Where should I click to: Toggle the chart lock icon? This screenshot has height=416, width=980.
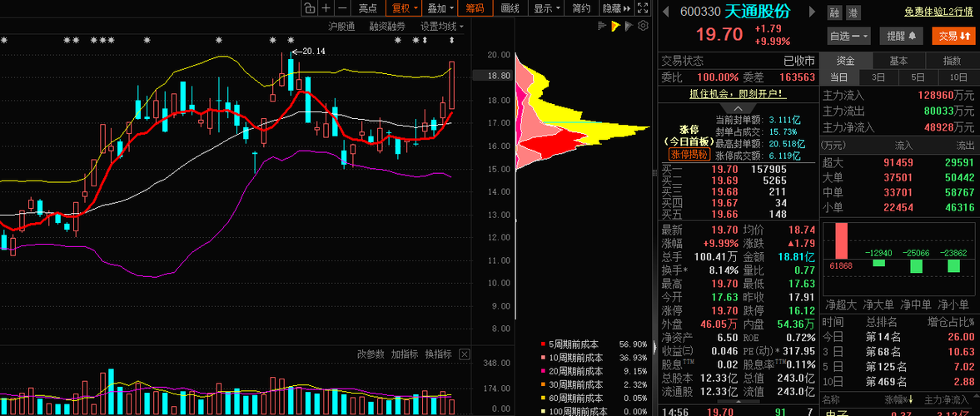click(x=309, y=8)
